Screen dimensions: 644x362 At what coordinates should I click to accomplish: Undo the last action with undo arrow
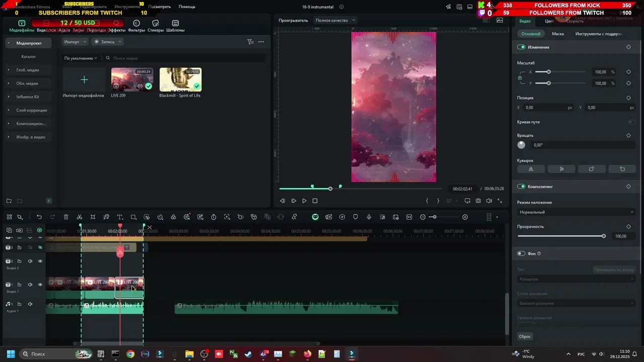(x=39, y=217)
